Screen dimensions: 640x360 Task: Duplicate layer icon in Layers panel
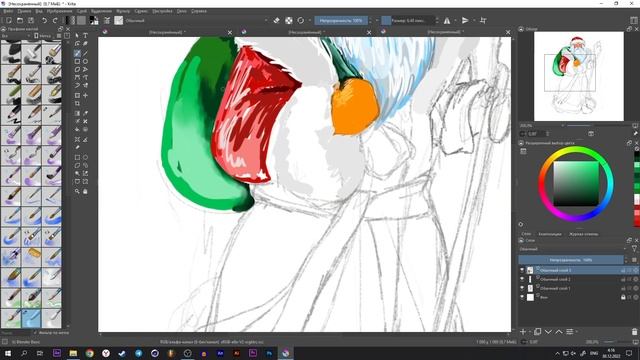(x=538, y=331)
